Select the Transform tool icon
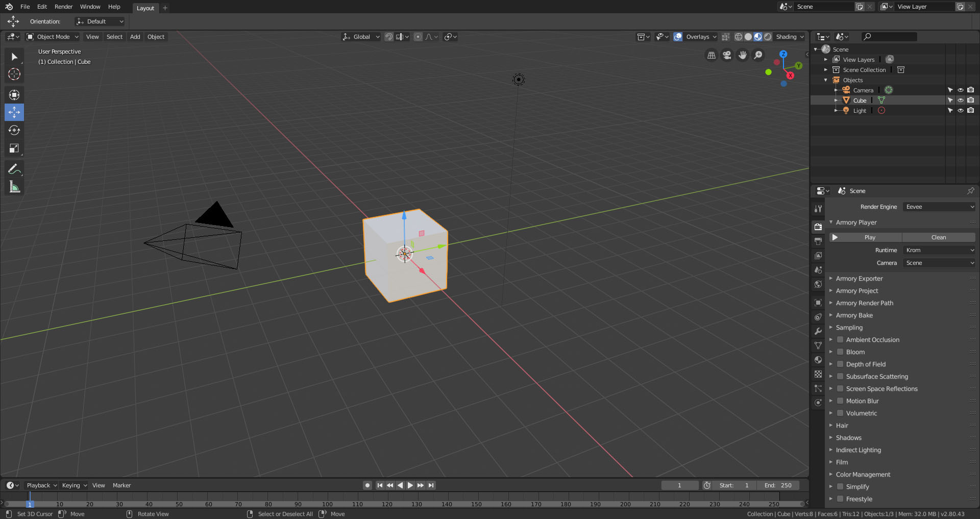The image size is (980, 519). [x=14, y=95]
